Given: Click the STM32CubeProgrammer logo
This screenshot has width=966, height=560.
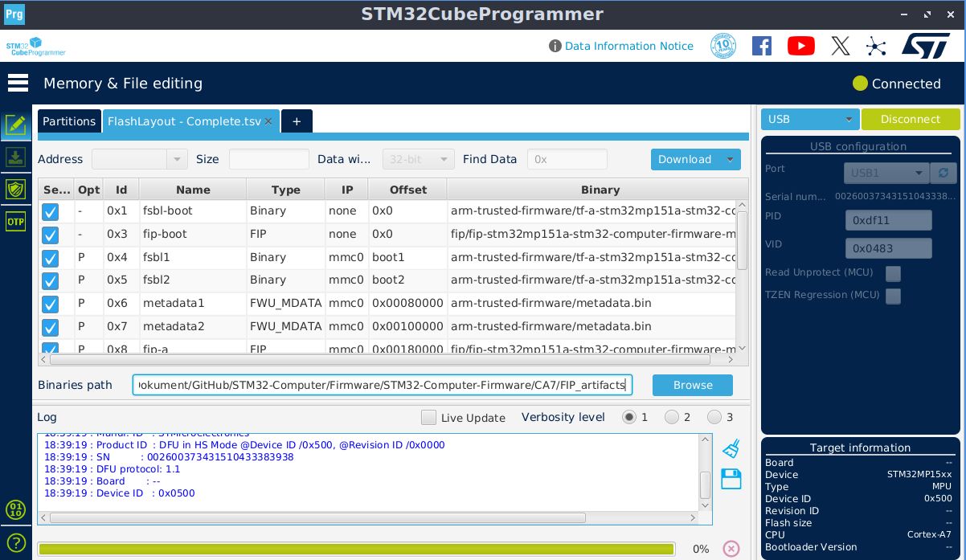Looking at the screenshot, I should (35, 47).
